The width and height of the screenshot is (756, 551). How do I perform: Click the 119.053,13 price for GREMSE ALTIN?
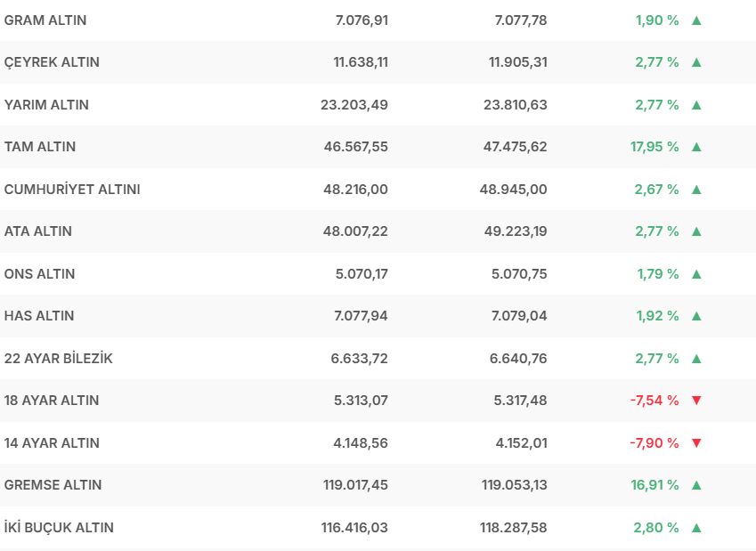click(514, 485)
